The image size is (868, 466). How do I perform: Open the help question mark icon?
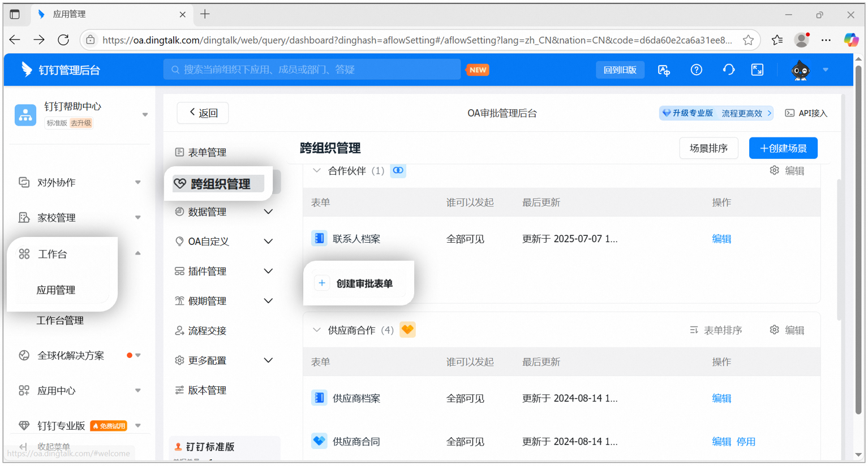click(697, 70)
